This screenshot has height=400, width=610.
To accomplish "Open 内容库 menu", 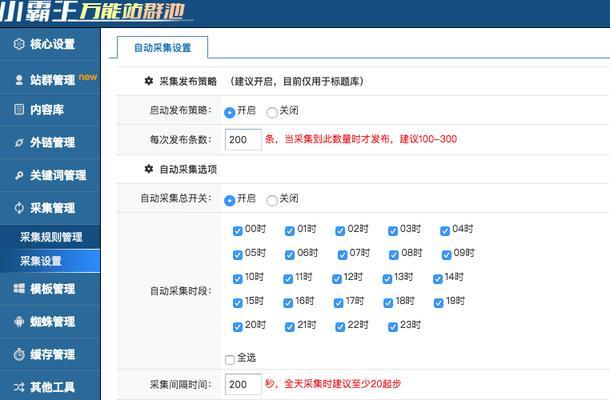I will pos(50,109).
